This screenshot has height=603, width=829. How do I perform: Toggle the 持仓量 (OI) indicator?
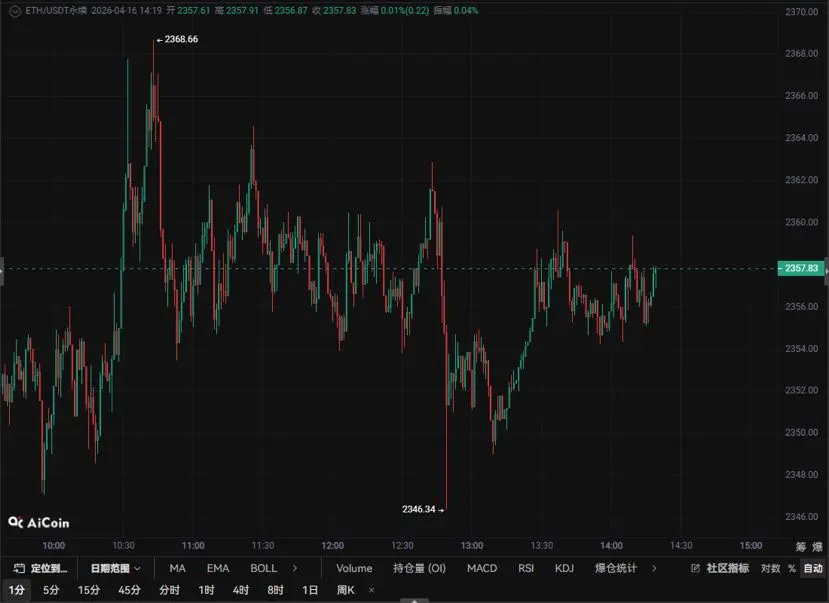pos(419,568)
